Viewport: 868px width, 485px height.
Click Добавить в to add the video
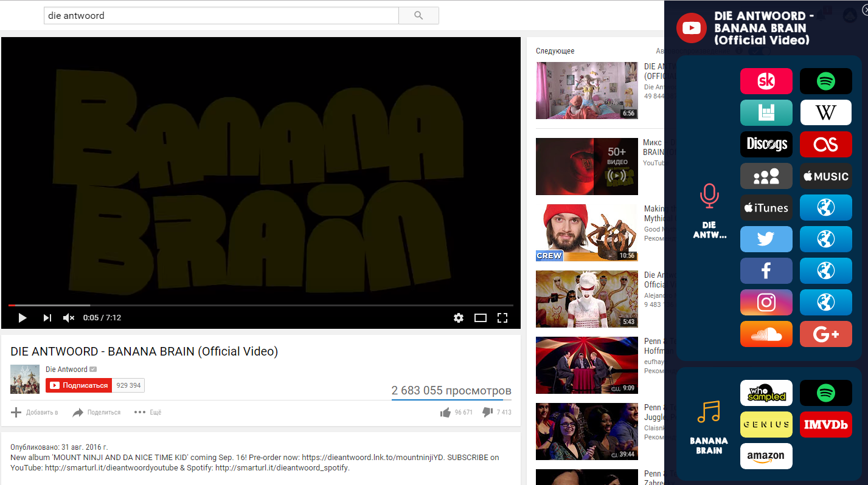(x=35, y=412)
